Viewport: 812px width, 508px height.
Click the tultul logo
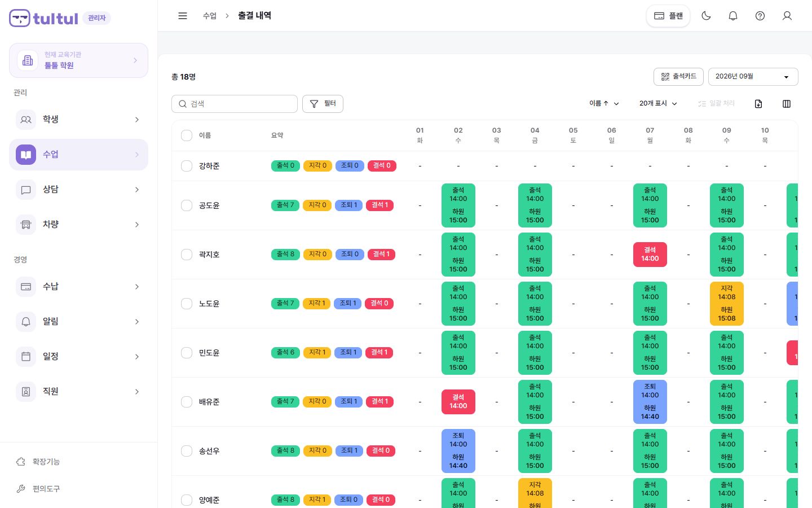(43, 18)
